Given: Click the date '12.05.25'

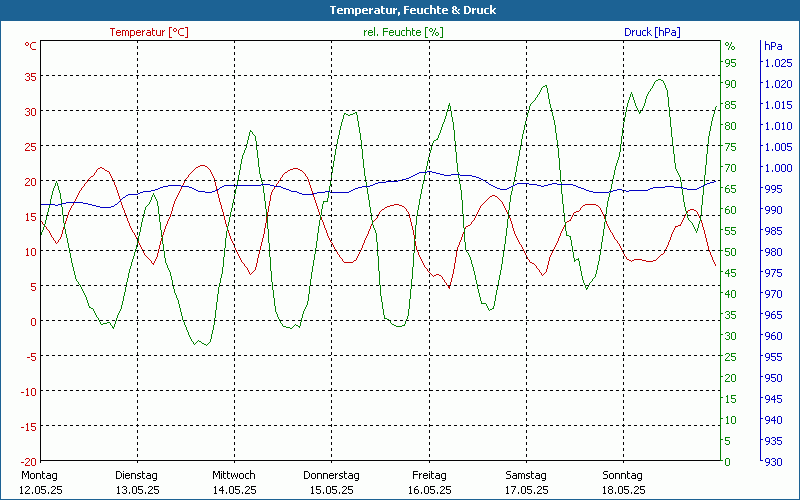Looking at the screenshot, I should (41, 490).
